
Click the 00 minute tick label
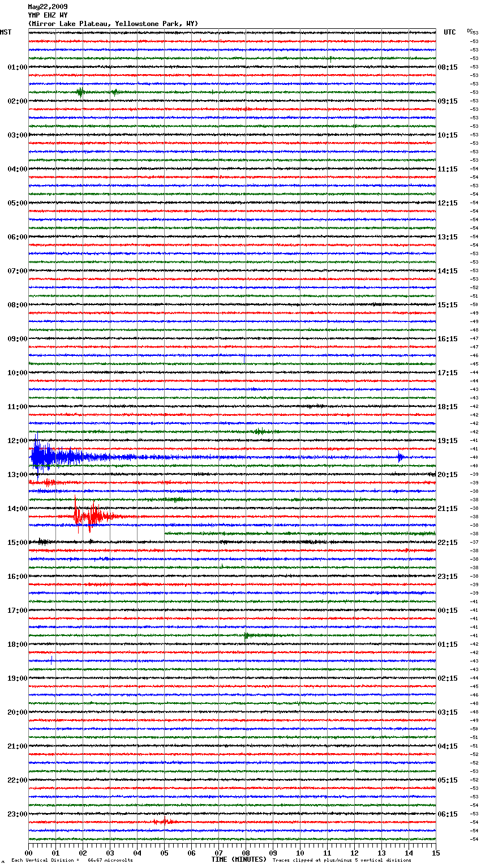click(x=28, y=853)
